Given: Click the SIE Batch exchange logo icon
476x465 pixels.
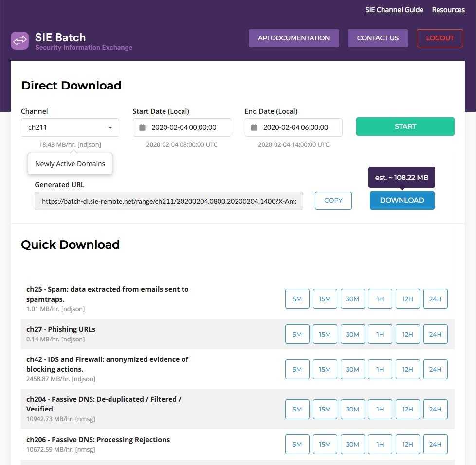Looking at the screenshot, I should [x=19, y=41].
